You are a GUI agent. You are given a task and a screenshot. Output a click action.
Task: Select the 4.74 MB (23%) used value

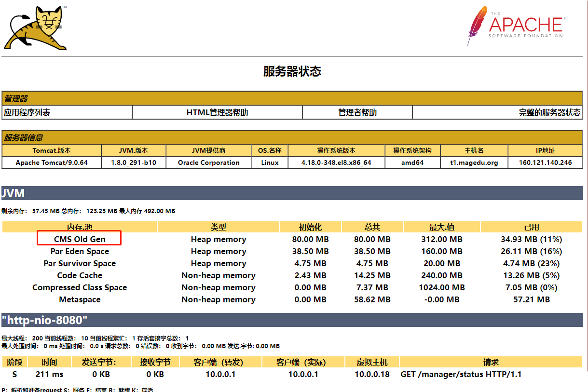point(532,263)
